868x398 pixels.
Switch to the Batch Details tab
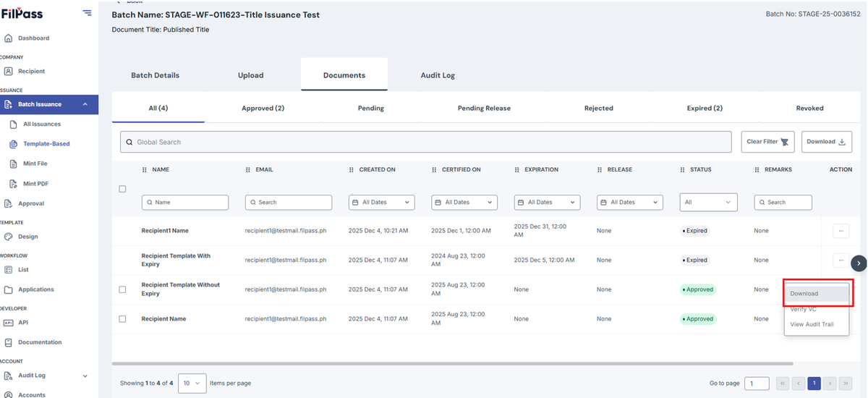pos(155,75)
